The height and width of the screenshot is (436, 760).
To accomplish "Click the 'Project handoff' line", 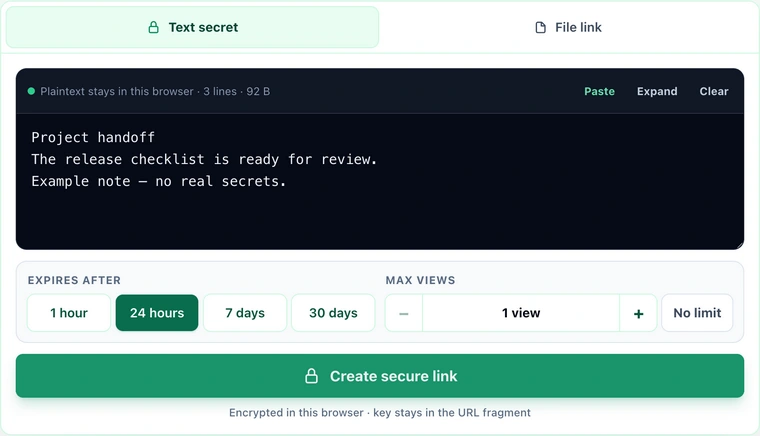I will [93, 138].
